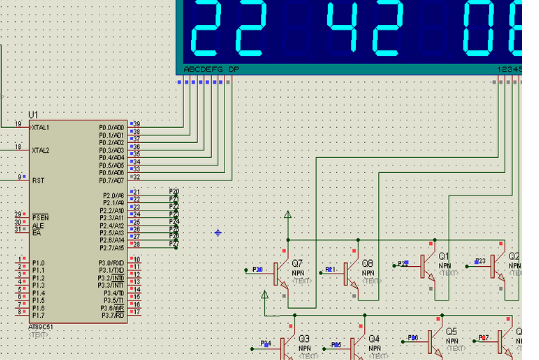This screenshot has width=539, height=360.
Task: Click the ABCDEFG DP pin label on display
Action: (211, 69)
